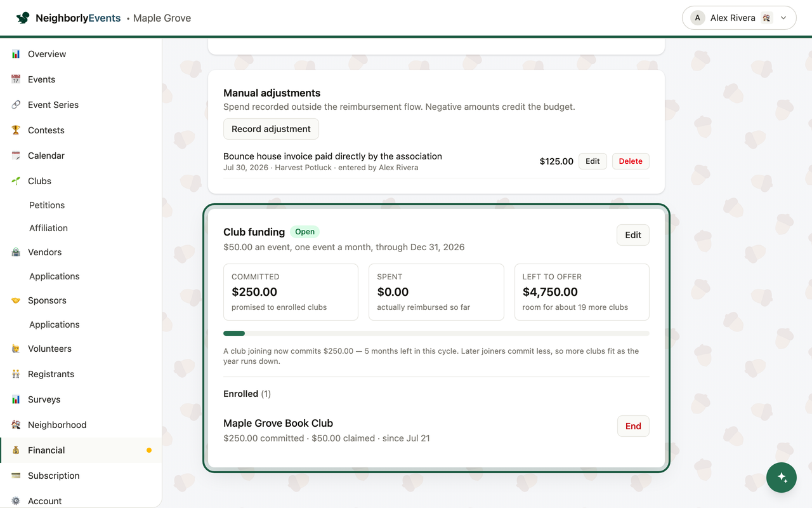Click the $125.00 adjustment amount
The width and height of the screenshot is (812, 508).
click(x=556, y=161)
